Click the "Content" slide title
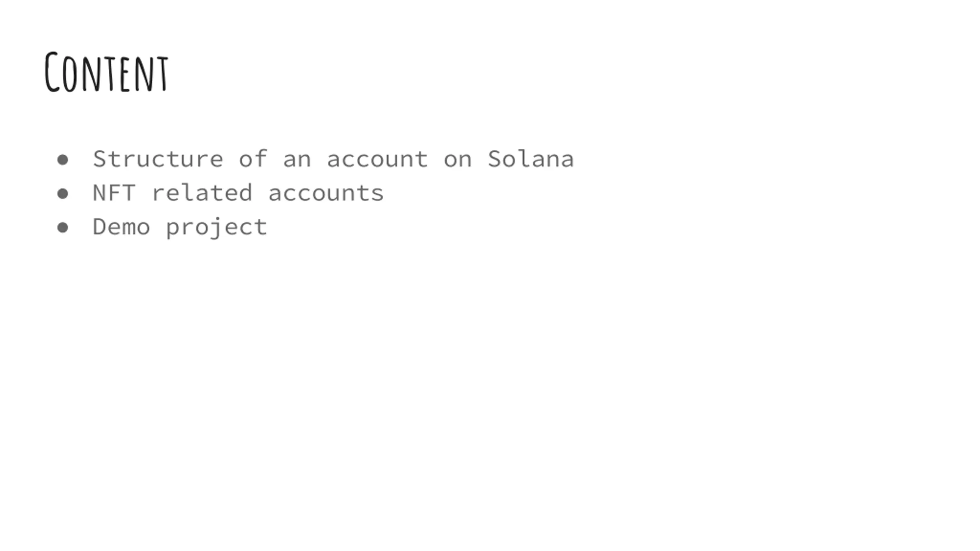Image resolution: width=980 pixels, height=551 pixels. point(106,72)
